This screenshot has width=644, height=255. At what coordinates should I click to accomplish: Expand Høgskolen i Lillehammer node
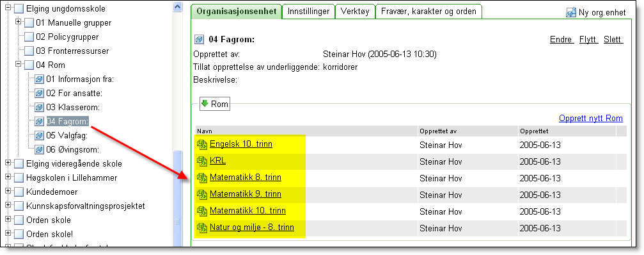(x=8, y=177)
